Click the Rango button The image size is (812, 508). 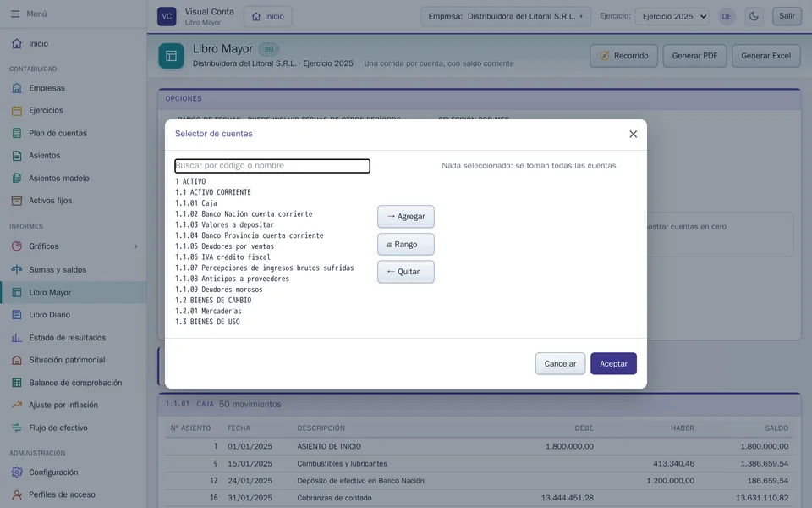click(406, 244)
